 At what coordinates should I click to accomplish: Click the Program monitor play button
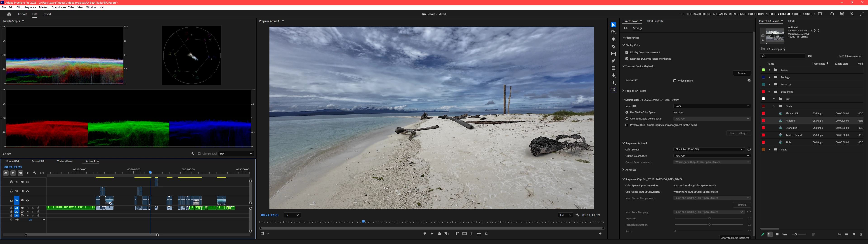pyautogui.click(x=432, y=234)
